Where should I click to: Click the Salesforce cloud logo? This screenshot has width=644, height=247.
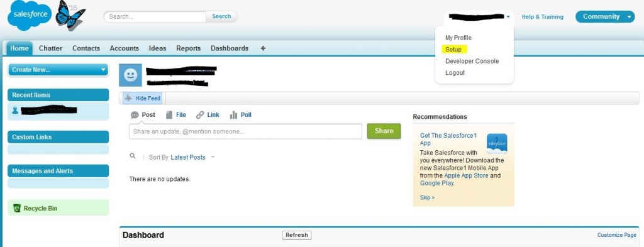[30, 15]
